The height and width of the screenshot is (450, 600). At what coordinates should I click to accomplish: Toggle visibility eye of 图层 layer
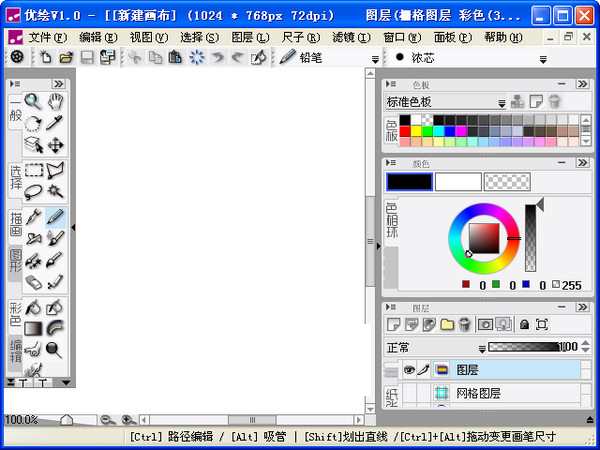click(x=409, y=369)
